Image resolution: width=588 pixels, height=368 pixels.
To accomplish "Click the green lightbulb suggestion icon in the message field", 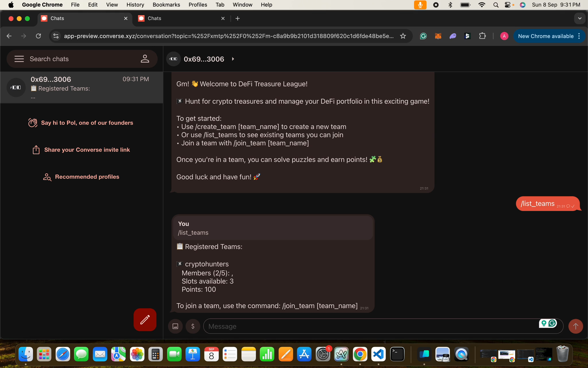I will tap(543, 323).
